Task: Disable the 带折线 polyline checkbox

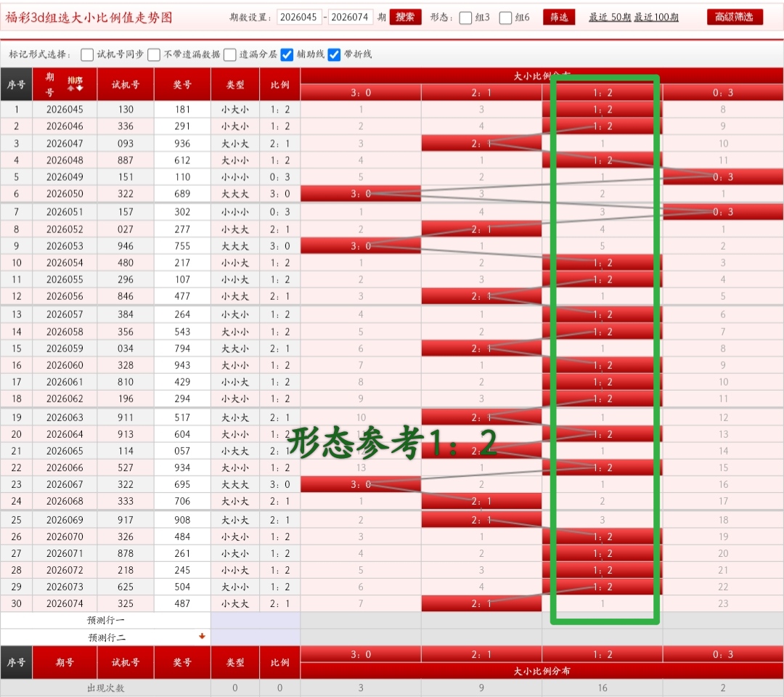Action: (x=334, y=54)
